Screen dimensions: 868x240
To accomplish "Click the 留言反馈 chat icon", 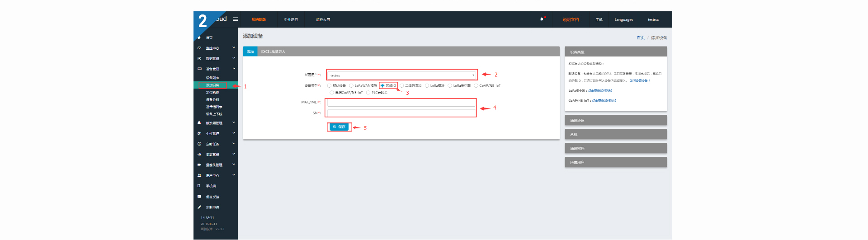I will point(199,197).
